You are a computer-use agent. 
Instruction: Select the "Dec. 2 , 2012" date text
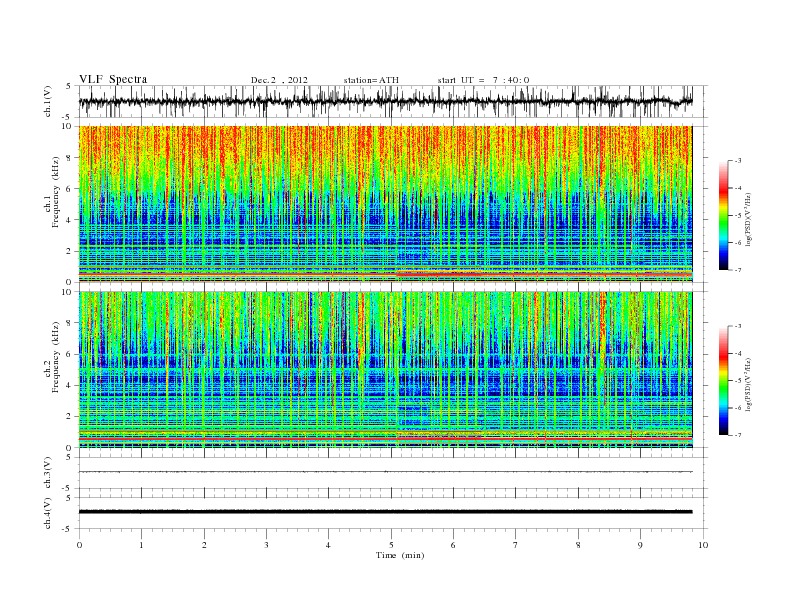279,80
